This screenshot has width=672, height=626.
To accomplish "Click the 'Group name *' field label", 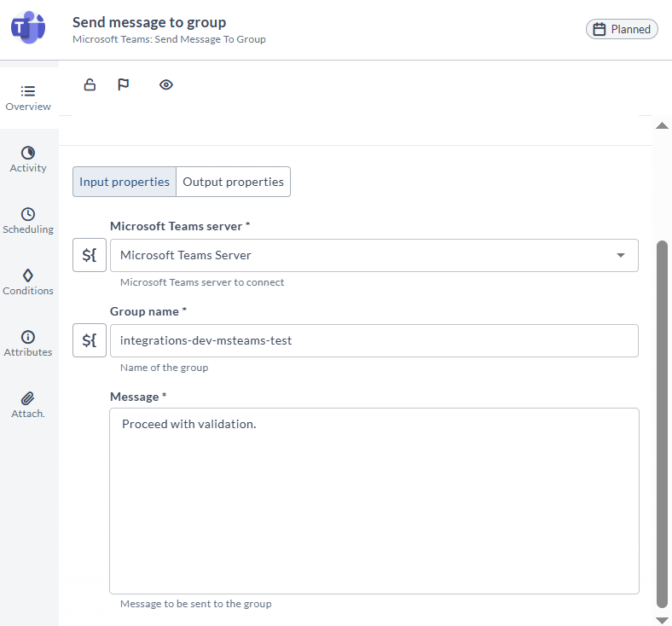I will click(x=148, y=311).
